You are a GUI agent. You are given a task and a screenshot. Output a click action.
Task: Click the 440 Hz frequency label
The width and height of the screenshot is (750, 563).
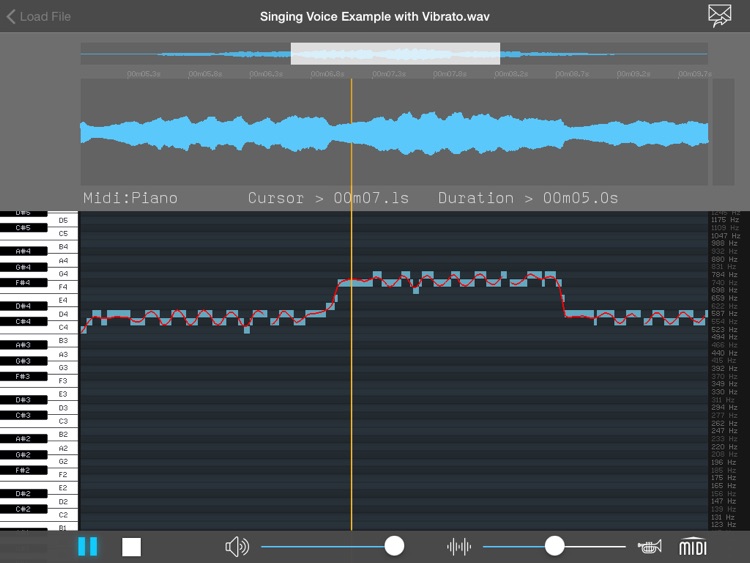point(724,353)
